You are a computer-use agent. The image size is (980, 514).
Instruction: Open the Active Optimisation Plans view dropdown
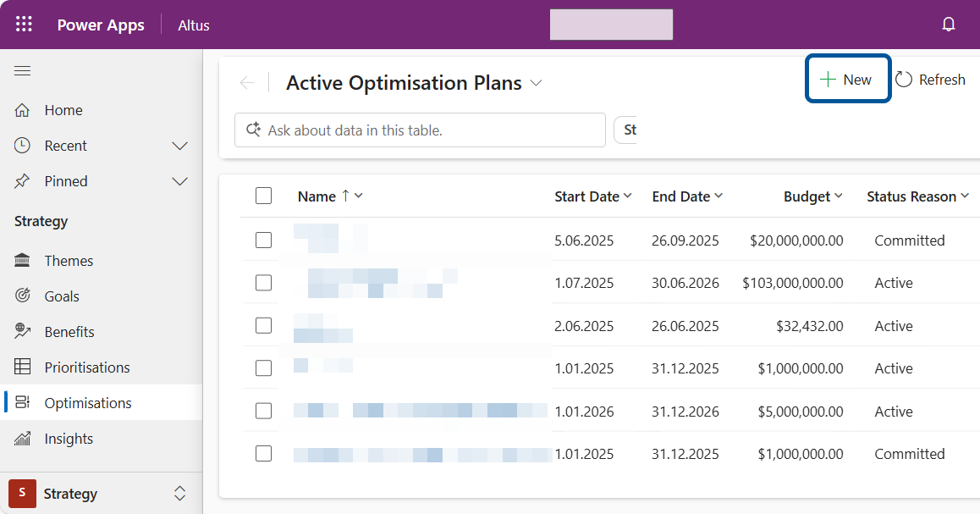coord(536,83)
